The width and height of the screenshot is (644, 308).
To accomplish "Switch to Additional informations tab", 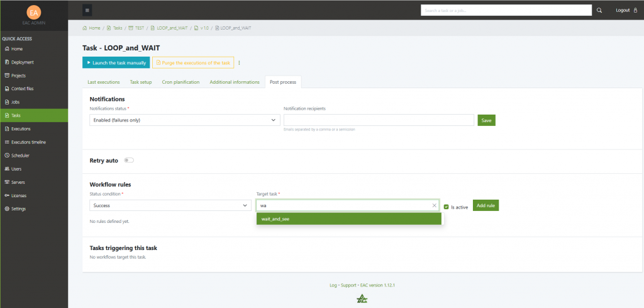I will coord(235,83).
